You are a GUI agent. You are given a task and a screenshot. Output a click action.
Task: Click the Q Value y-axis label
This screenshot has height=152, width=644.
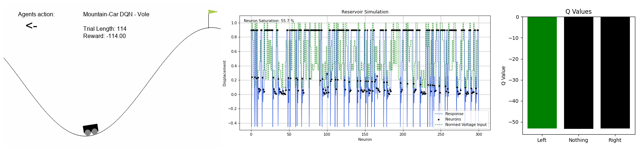(503, 76)
